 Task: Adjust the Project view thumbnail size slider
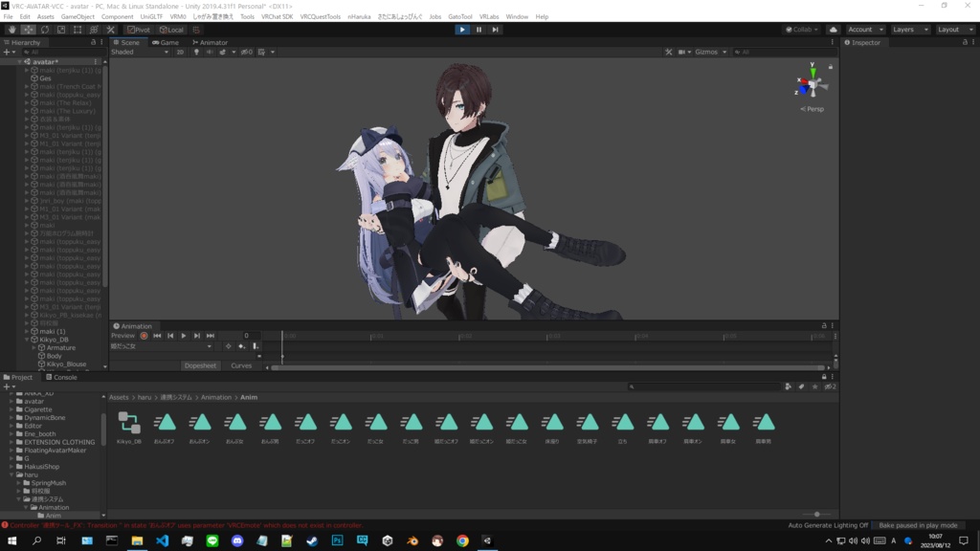click(x=818, y=514)
